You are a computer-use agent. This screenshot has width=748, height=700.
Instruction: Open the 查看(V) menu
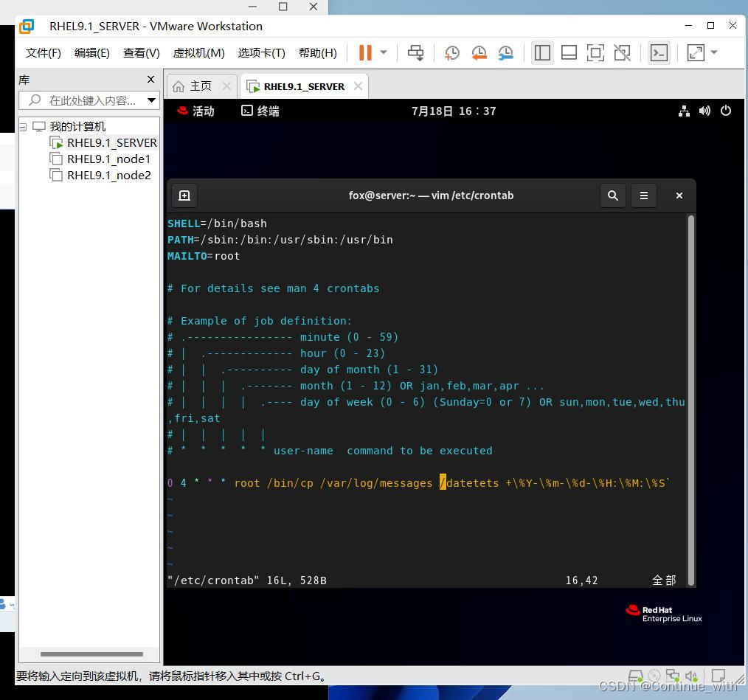pos(141,52)
